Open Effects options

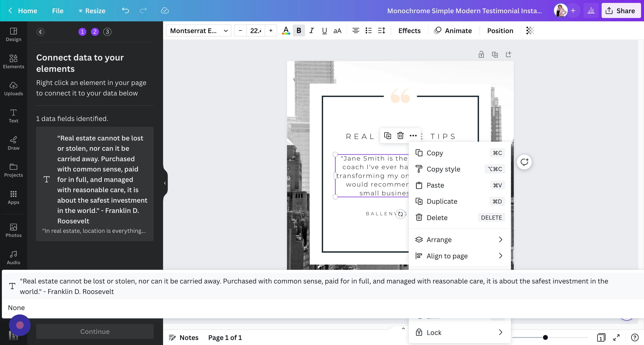click(x=409, y=30)
